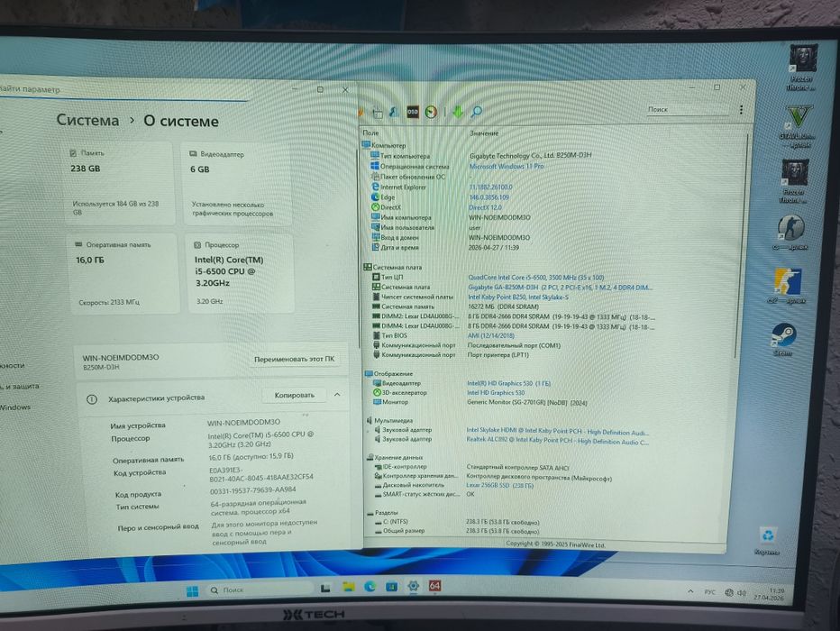Screen dimensions: 840x631
Task: Open the Процессор Intel Core i5-6500 card
Action: 240,273
